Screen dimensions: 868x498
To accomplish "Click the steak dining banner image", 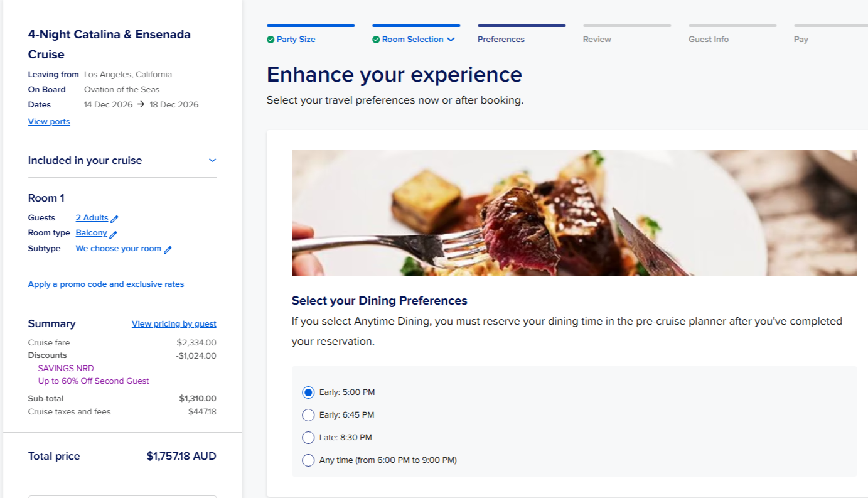I will coord(574,213).
